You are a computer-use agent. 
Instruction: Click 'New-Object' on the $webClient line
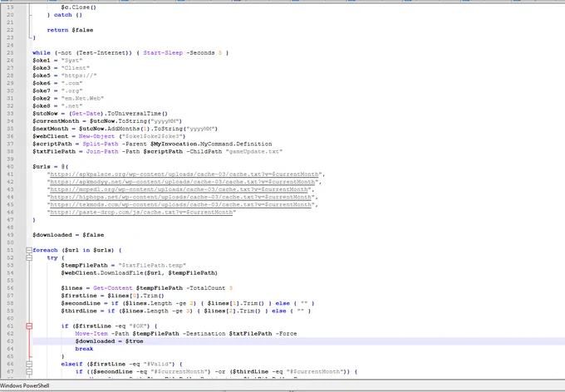96,136
